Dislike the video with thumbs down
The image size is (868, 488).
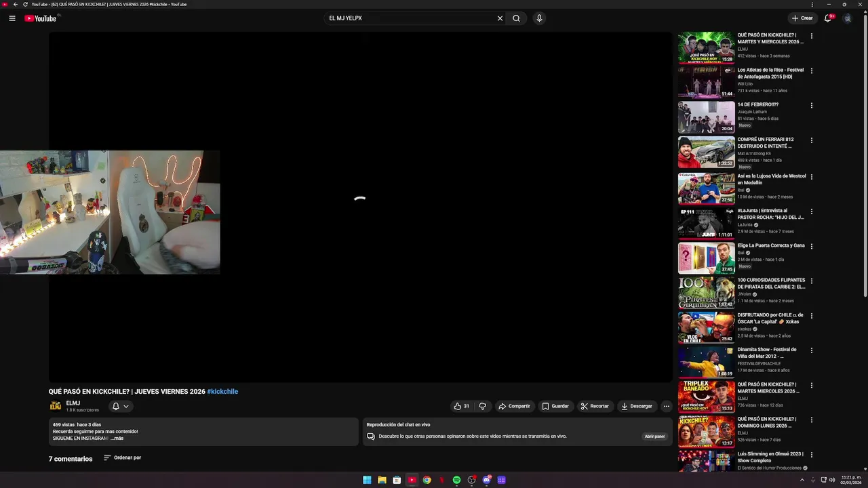(483, 406)
